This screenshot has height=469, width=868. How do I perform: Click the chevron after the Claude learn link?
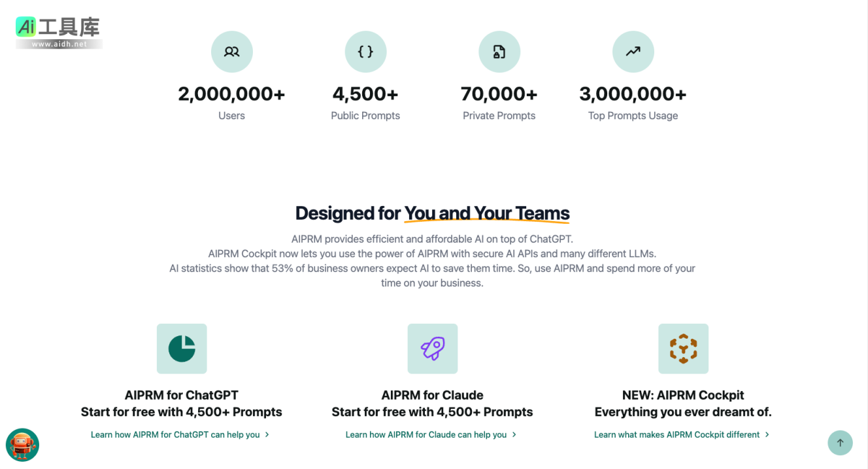pos(514,435)
